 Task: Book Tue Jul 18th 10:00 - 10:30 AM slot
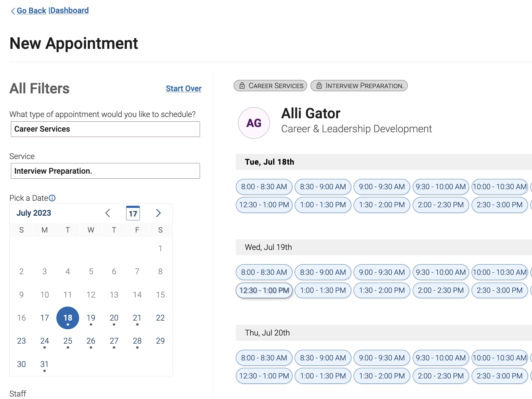(x=500, y=187)
